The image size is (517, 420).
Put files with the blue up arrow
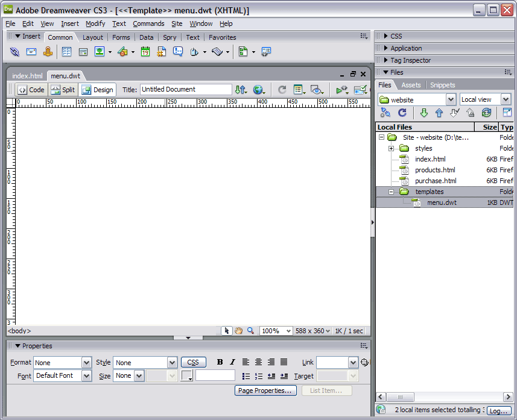[x=439, y=113]
